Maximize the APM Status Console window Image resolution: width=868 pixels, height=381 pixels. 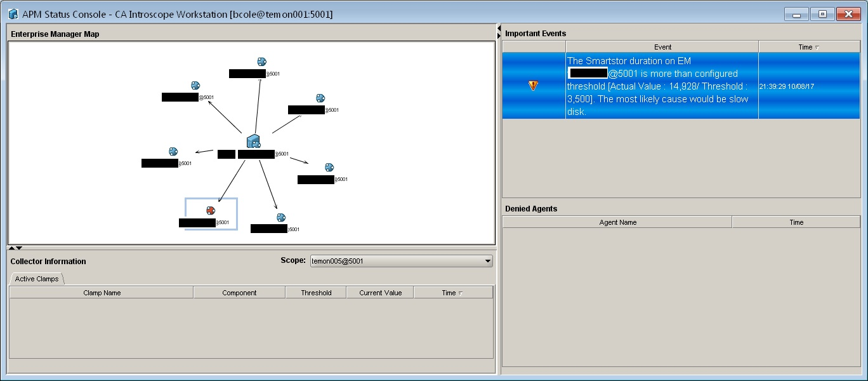(x=822, y=14)
